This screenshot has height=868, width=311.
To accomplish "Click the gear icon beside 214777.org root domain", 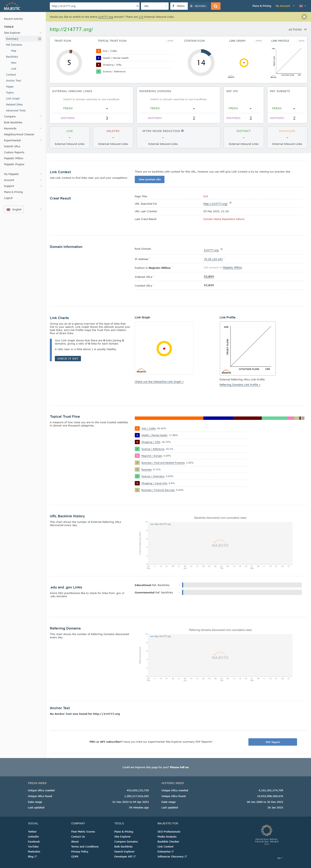I will click(x=221, y=249).
